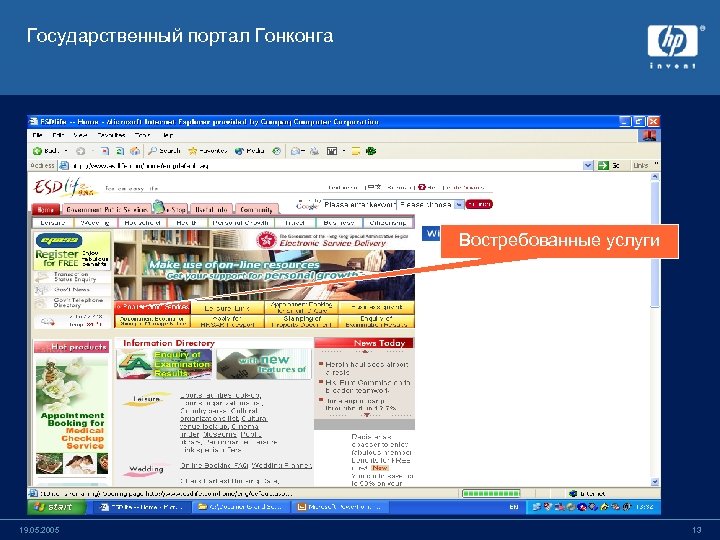Click the green page loading progress bar
Viewport: 720px width, 540px height.
[x=491, y=494]
